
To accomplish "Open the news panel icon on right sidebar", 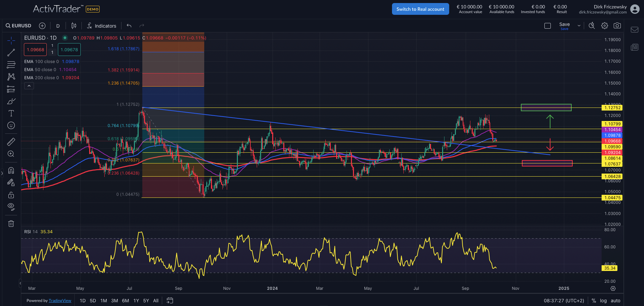I will 635,47.
